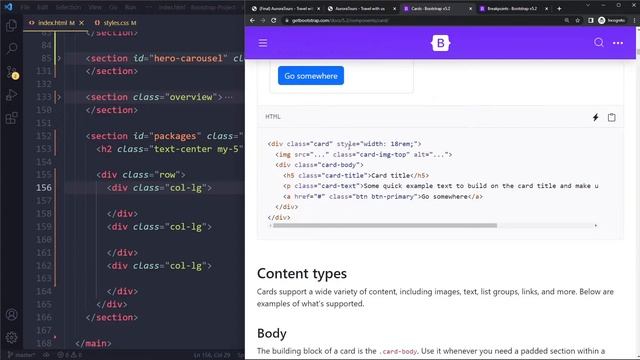Click browser page vertical scrollbar
Viewport: 640px width, 360px height.
click(x=638, y=53)
